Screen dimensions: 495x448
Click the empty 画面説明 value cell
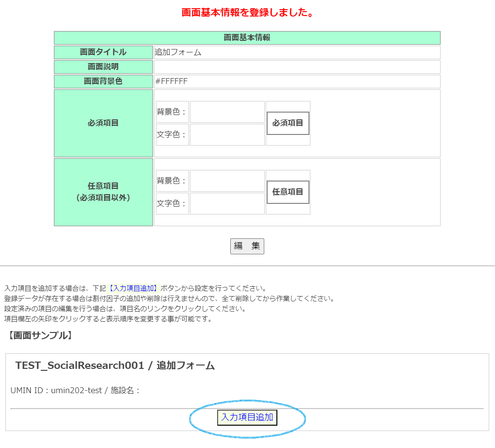(x=297, y=67)
